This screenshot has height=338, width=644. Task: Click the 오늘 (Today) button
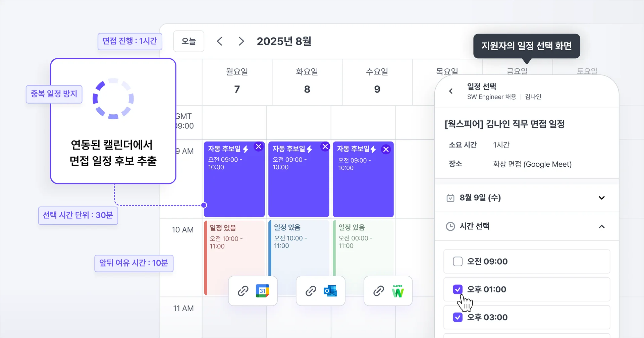(x=189, y=41)
